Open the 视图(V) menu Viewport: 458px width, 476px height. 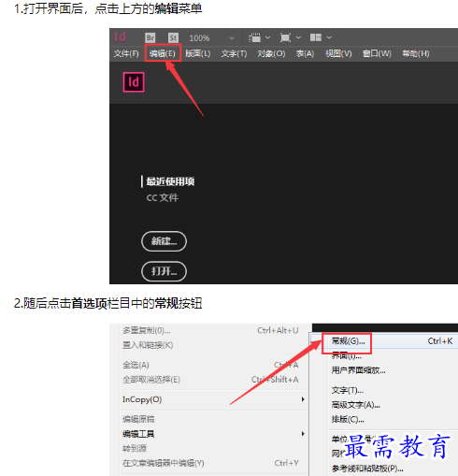click(x=338, y=53)
